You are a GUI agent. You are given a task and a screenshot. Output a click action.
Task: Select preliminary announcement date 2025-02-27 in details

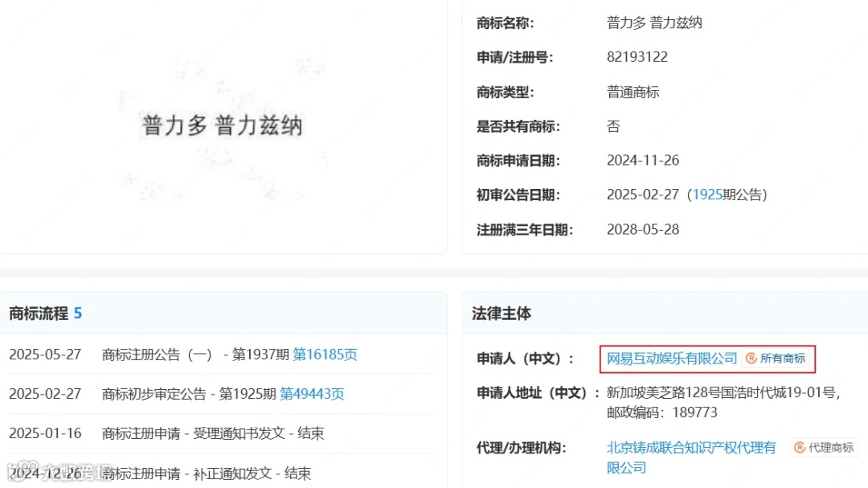point(643,195)
